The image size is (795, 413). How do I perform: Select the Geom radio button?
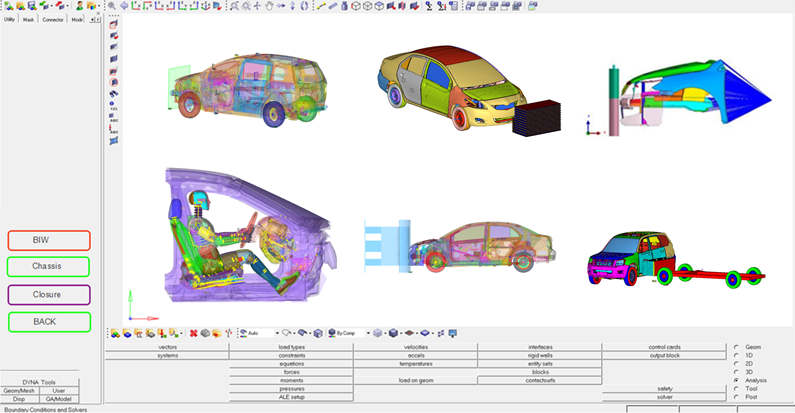737,347
